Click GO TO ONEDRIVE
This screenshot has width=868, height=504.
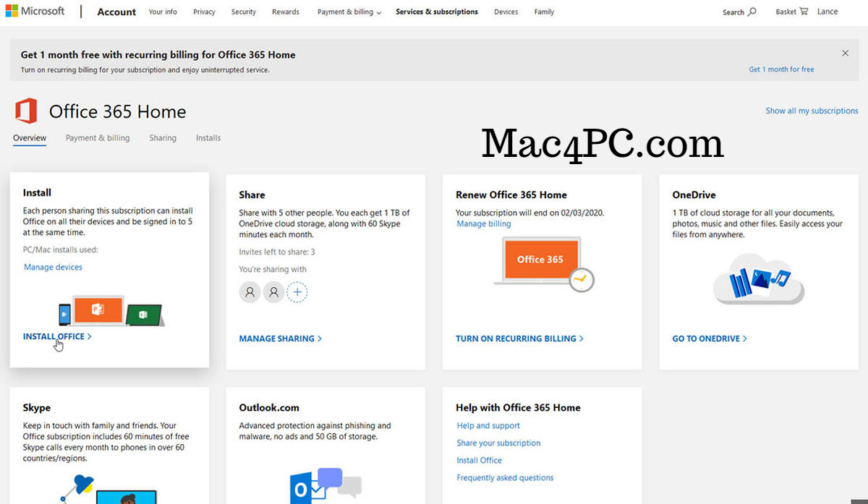click(710, 338)
